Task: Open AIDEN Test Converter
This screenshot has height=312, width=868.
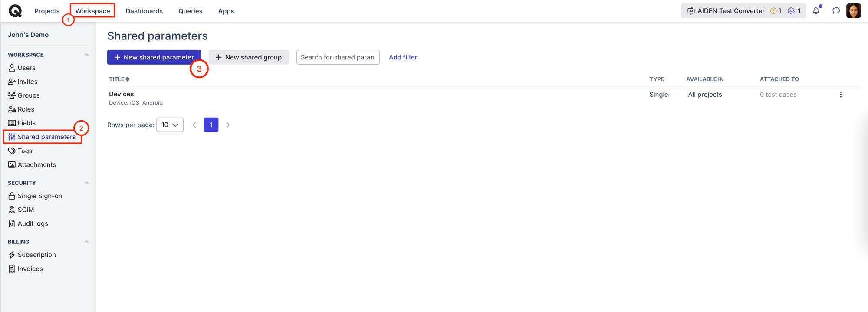Action: (x=726, y=11)
